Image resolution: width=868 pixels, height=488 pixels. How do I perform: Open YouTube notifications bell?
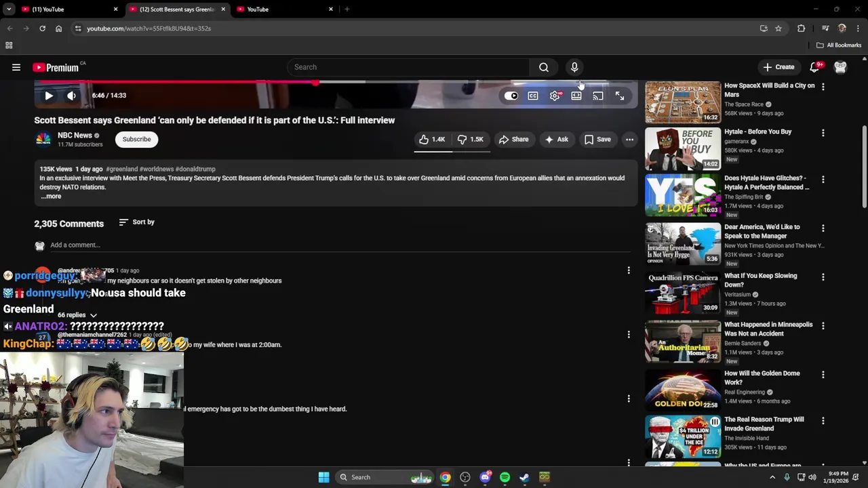click(x=815, y=67)
